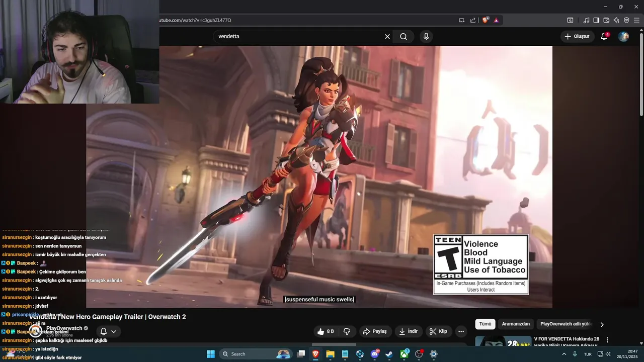
Task: Open the three-dot more actions button
Action: click(461, 331)
